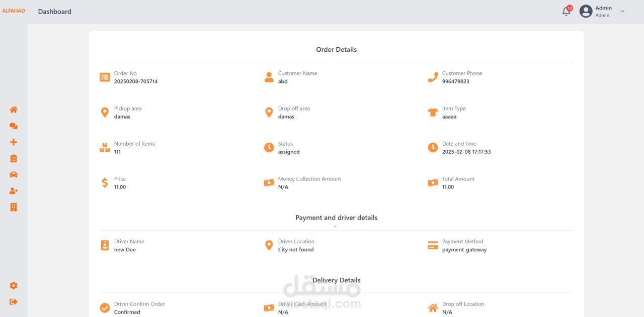
Task: Click the Driver Location pin icon
Action: pos(269,245)
